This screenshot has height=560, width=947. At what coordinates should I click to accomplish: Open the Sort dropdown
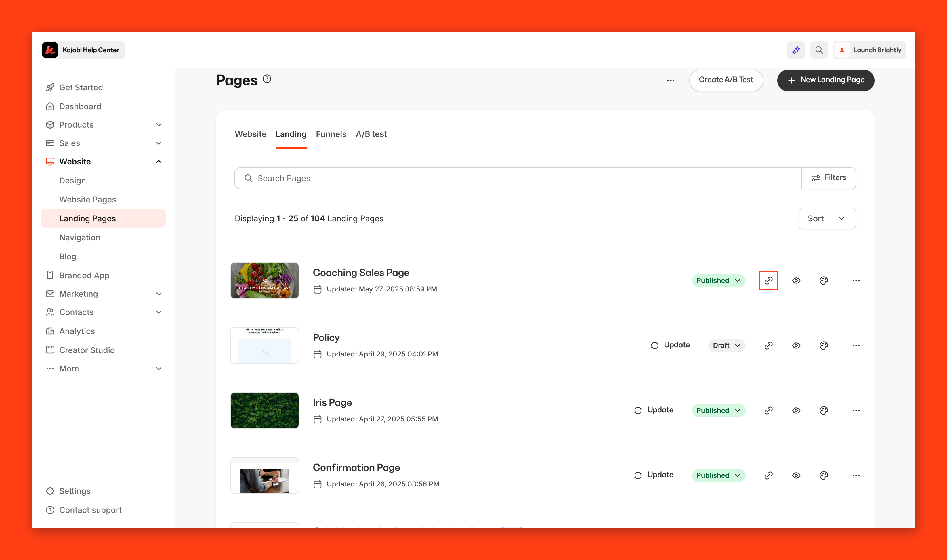[x=826, y=218]
